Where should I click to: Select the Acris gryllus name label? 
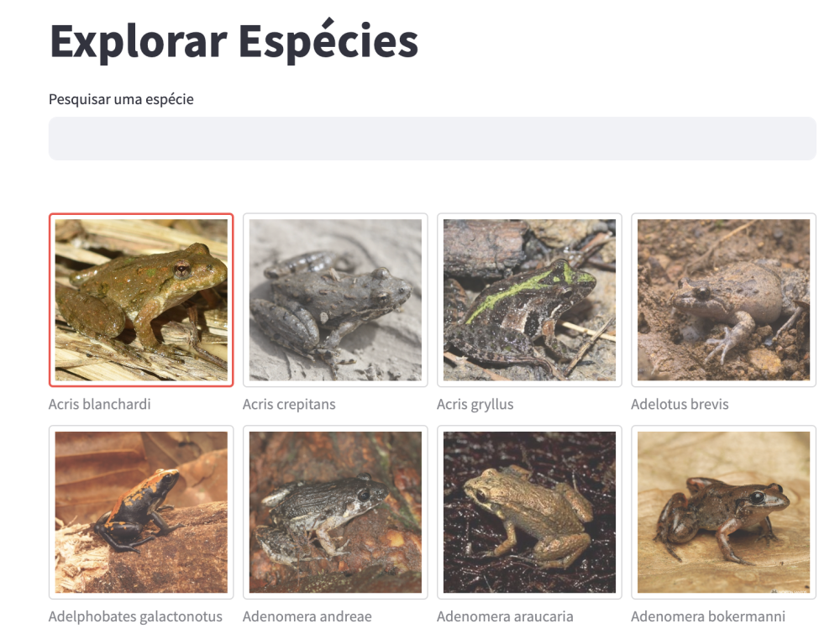[475, 404]
